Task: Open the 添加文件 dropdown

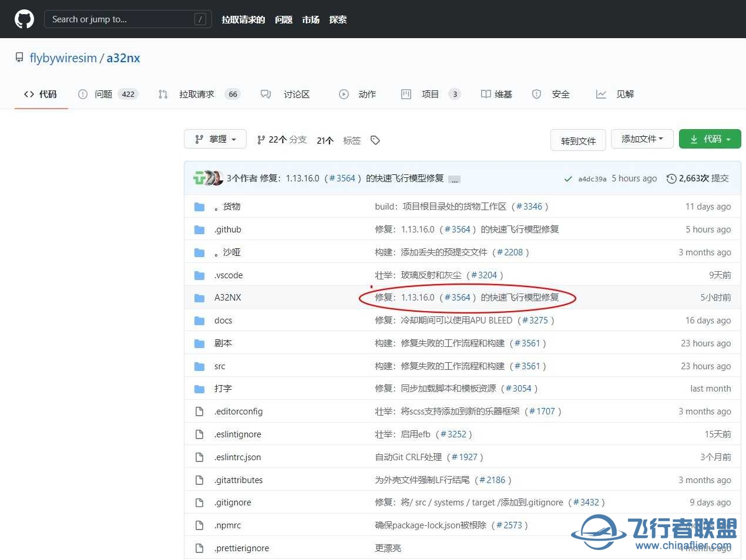Action: [642, 139]
